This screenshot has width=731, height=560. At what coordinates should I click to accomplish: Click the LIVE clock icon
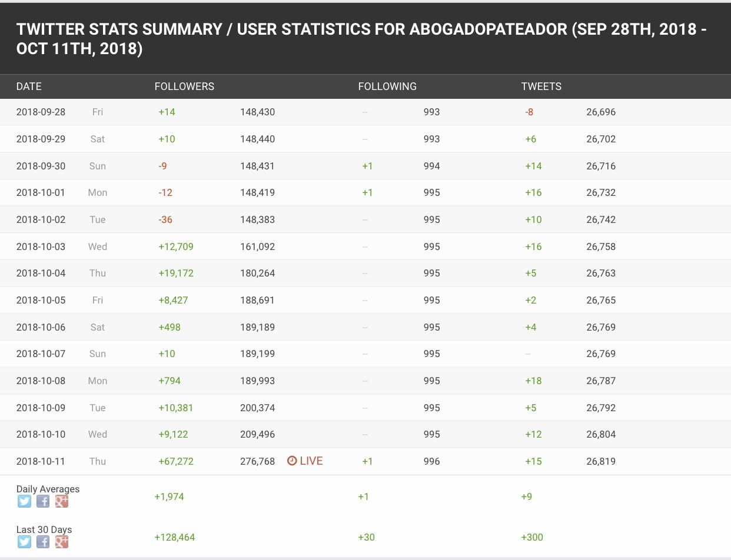tap(292, 461)
